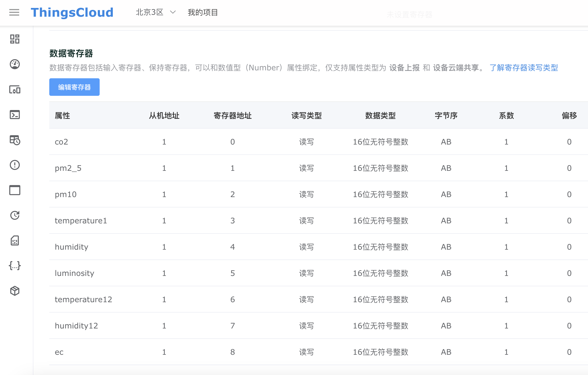Click the 从机地址 column header

(164, 116)
